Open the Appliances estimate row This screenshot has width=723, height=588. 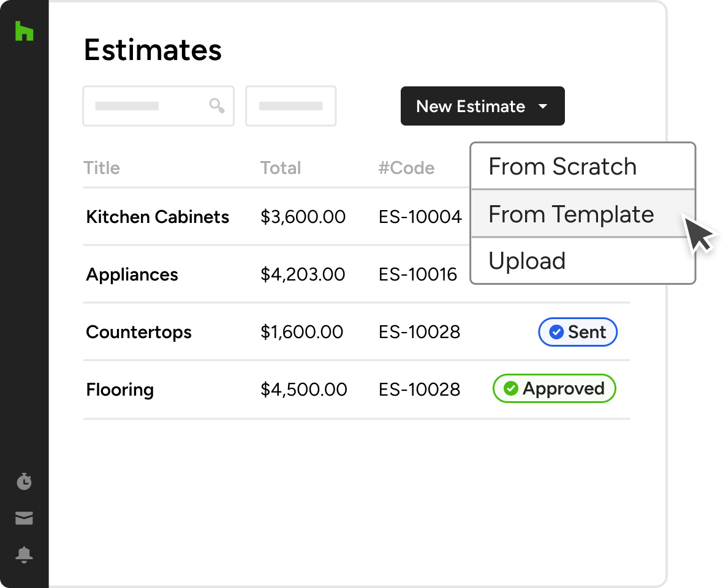(132, 274)
